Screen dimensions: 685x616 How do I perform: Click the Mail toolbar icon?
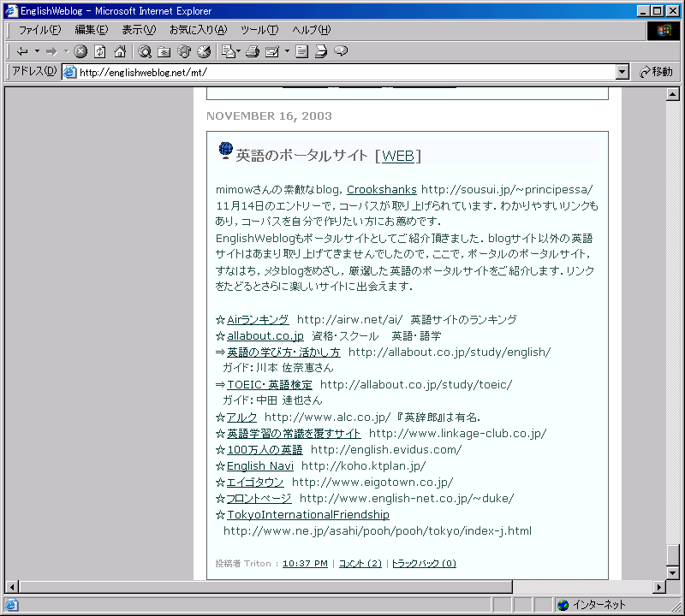click(228, 51)
